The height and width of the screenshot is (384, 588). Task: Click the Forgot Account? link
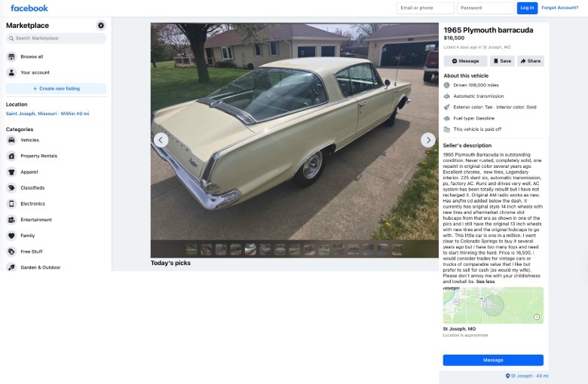click(x=559, y=8)
